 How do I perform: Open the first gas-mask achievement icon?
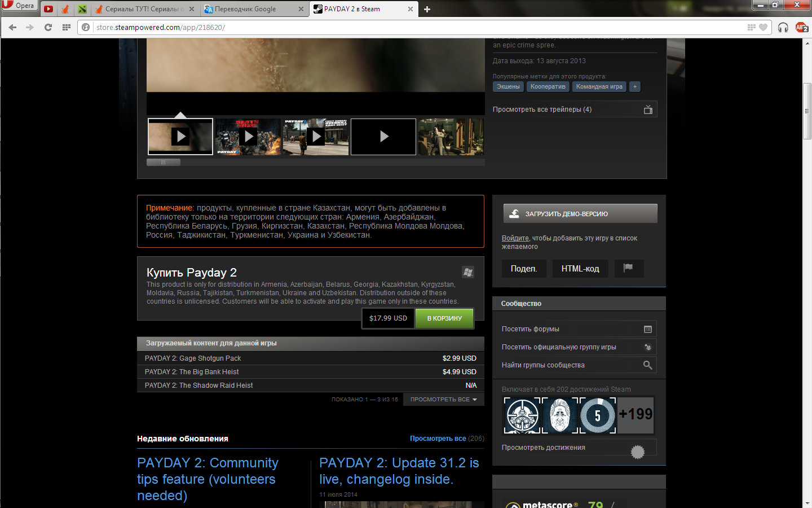[x=522, y=415]
